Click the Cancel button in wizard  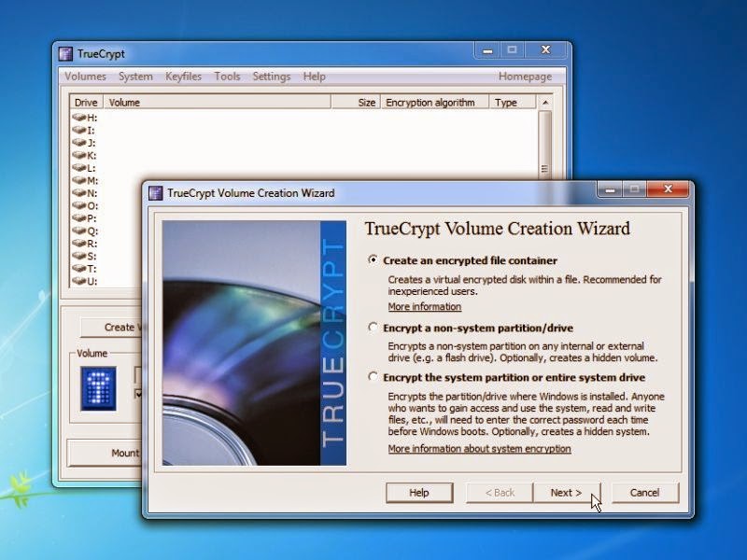[644, 493]
